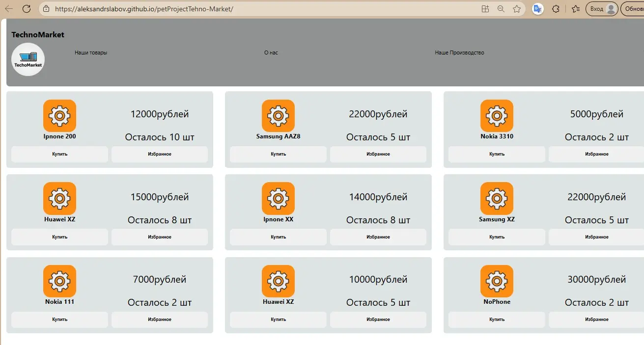The height and width of the screenshot is (345, 644).
Task: Add Samsung AAZ8 to 'Избранное'
Action: pyautogui.click(x=378, y=154)
